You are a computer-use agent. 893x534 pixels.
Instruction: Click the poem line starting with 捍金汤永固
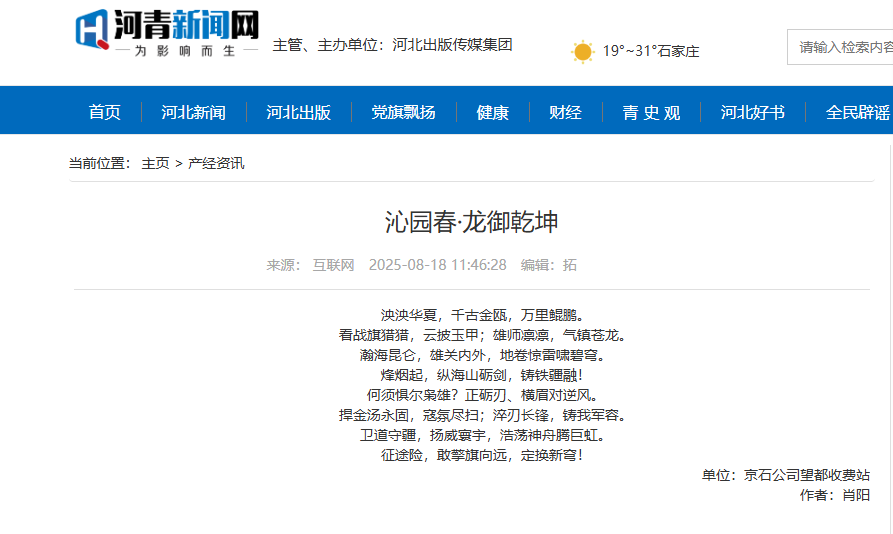click(x=482, y=415)
